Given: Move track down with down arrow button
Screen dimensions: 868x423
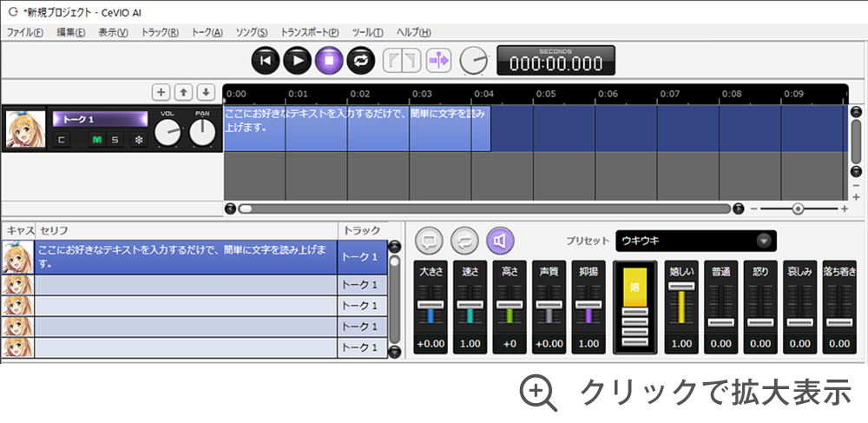Looking at the screenshot, I should 206,91.
